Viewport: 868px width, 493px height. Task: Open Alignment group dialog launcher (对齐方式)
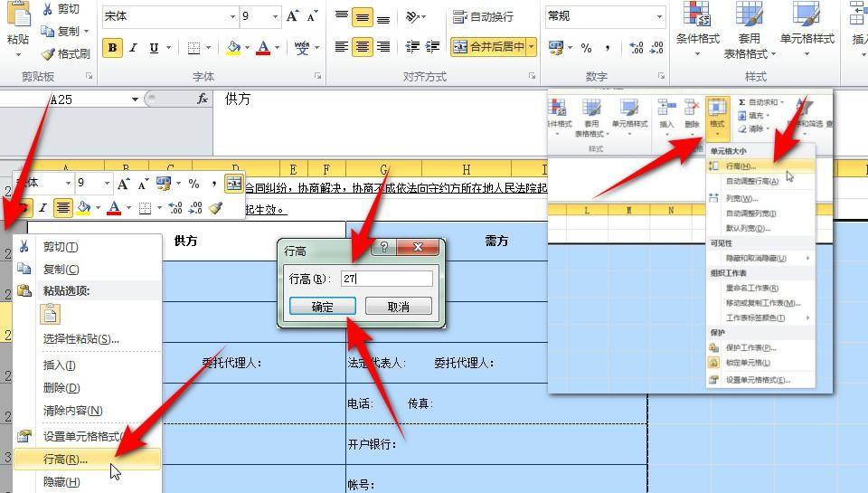[532, 76]
